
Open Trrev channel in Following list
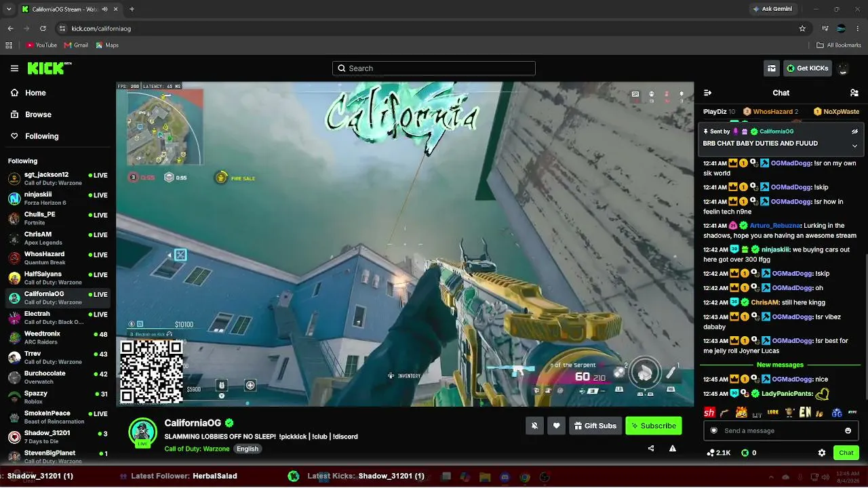58,358
